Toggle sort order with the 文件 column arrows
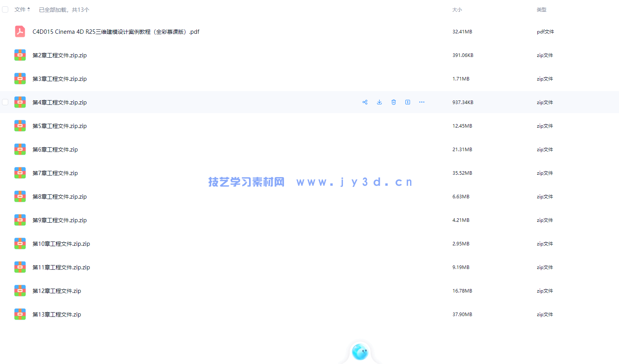This screenshot has height=364, width=619. tap(29, 9)
